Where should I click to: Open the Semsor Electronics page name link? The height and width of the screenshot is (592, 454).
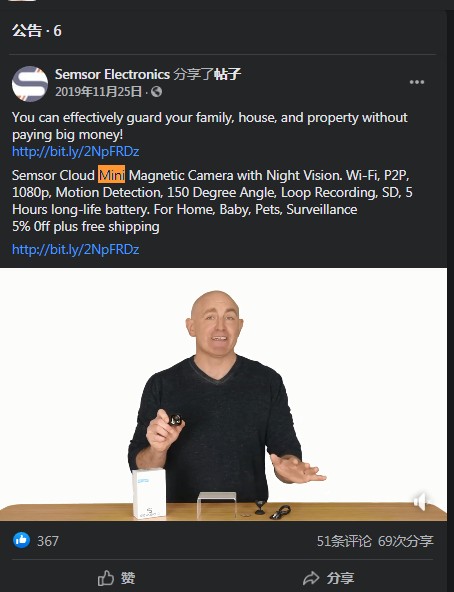pyautogui.click(x=112, y=74)
